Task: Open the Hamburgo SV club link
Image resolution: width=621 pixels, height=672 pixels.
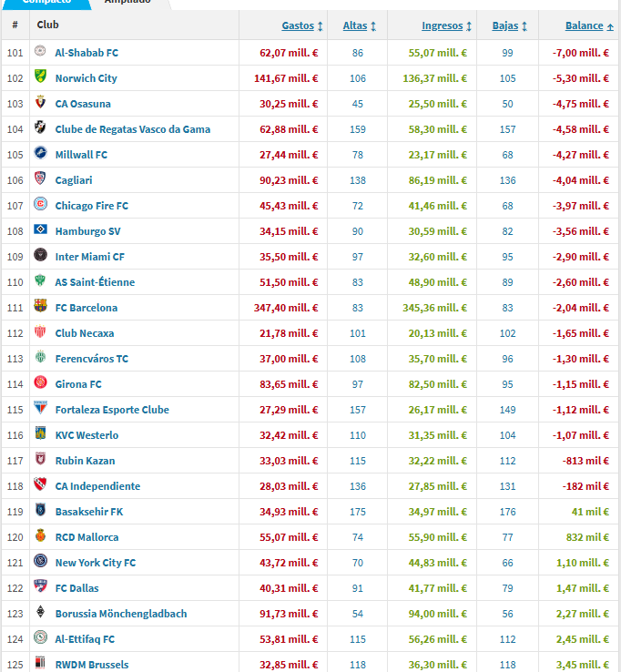Action: 87,231
